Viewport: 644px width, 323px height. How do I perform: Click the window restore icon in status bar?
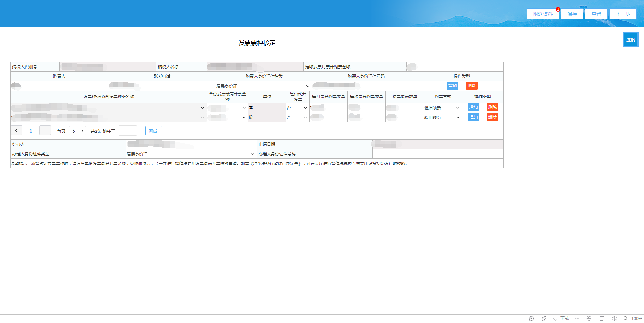point(602,319)
